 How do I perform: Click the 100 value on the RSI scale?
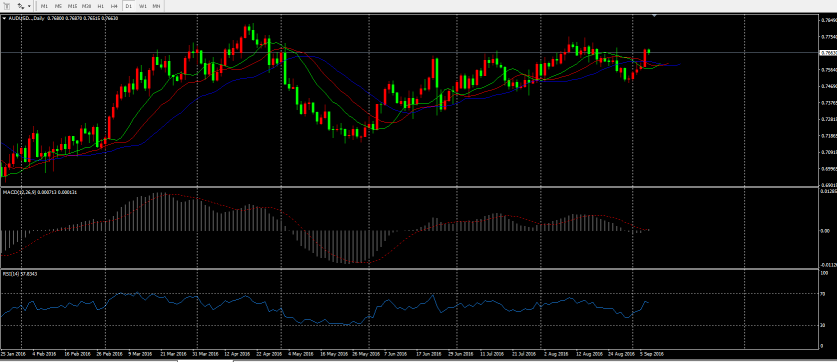(824, 273)
